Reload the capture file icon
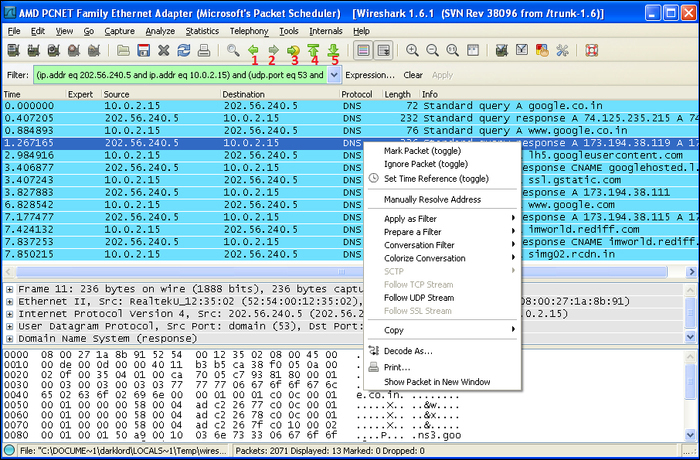The image size is (700, 460). click(183, 50)
